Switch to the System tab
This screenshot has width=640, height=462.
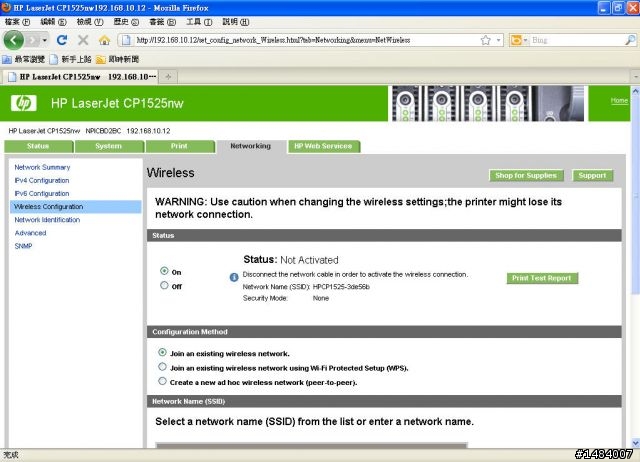109,147
